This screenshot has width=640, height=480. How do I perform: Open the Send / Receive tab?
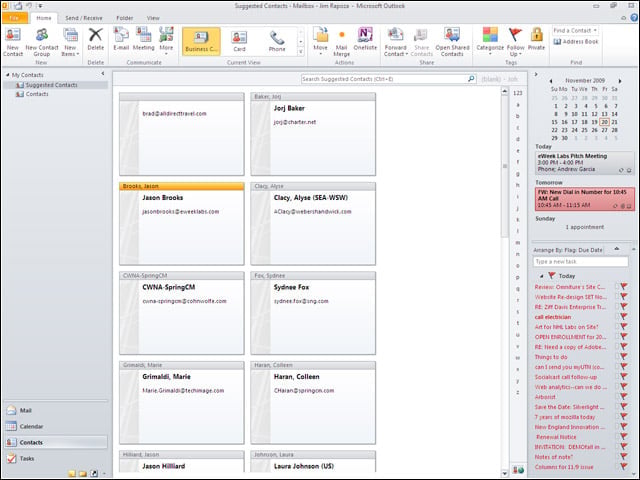[x=84, y=18]
